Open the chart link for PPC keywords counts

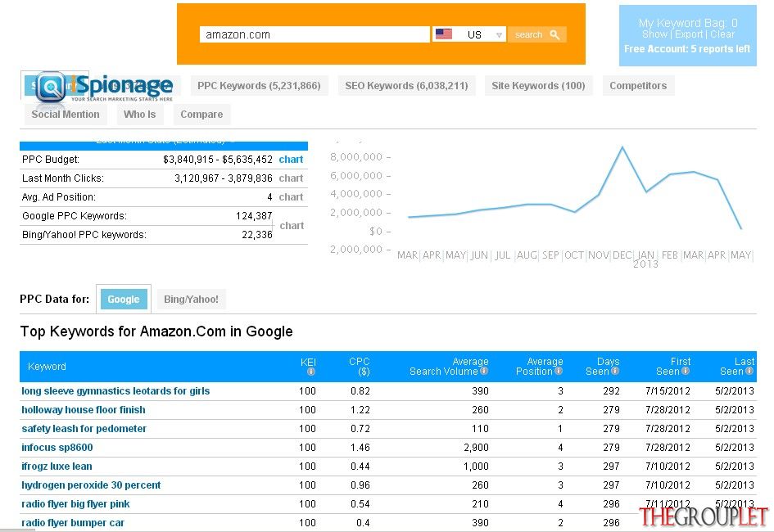(292, 225)
